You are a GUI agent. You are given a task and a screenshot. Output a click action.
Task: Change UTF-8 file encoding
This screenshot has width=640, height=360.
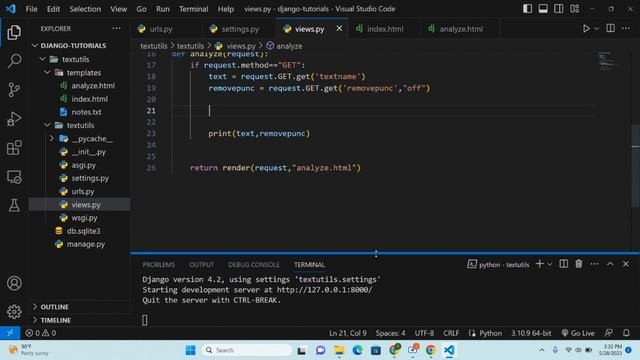pyautogui.click(x=424, y=333)
